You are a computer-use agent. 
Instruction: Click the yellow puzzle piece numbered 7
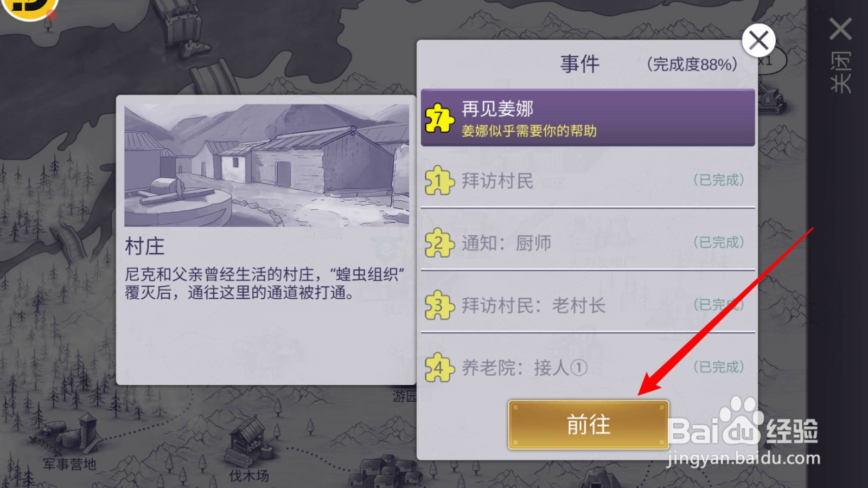pos(439,118)
